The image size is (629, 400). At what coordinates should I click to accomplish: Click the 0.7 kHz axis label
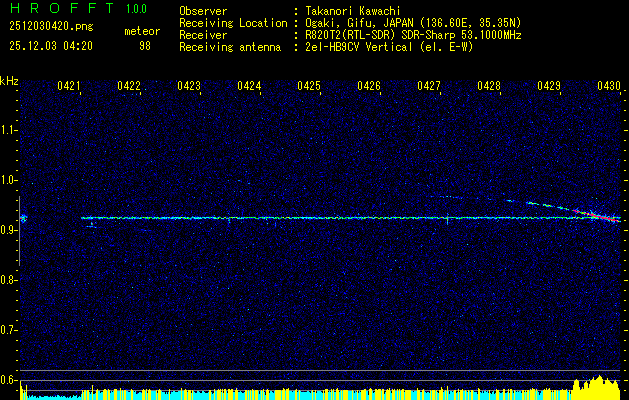coord(8,330)
